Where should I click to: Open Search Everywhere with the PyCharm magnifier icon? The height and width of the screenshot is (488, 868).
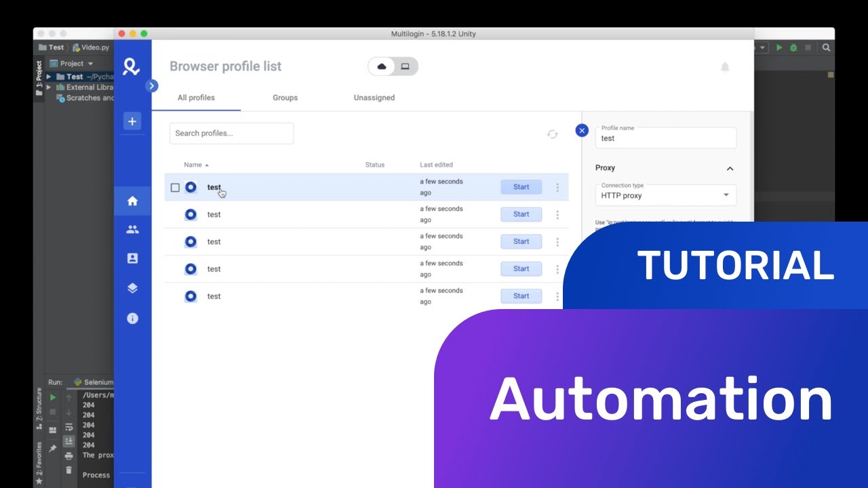(x=826, y=47)
